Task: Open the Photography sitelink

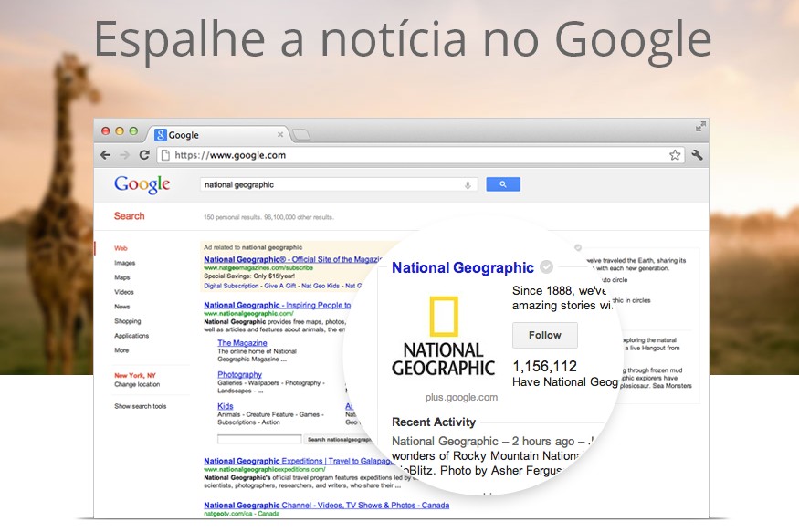Action: [x=239, y=374]
